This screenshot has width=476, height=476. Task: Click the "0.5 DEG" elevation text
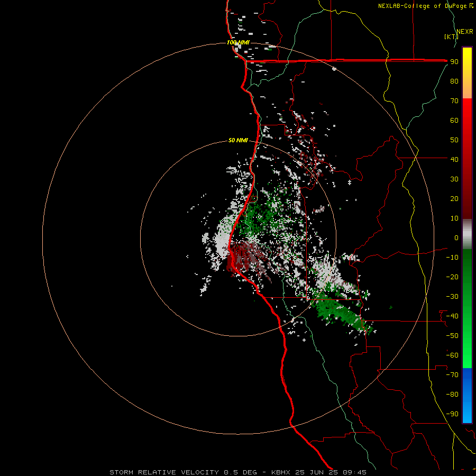click(240, 472)
